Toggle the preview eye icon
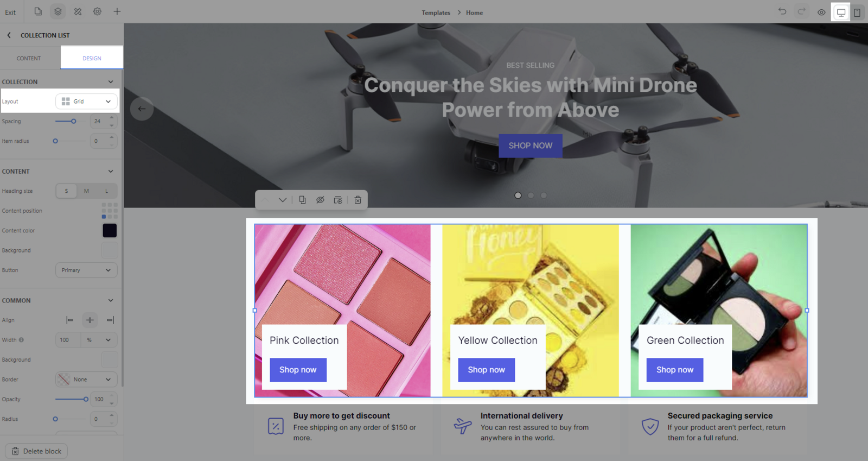This screenshot has height=461, width=868. (x=821, y=12)
